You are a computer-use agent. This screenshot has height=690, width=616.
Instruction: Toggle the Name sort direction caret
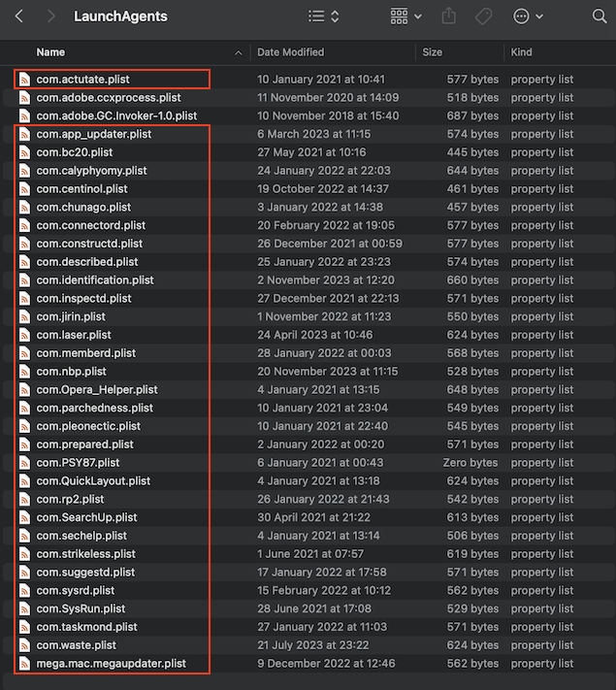[x=238, y=53]
